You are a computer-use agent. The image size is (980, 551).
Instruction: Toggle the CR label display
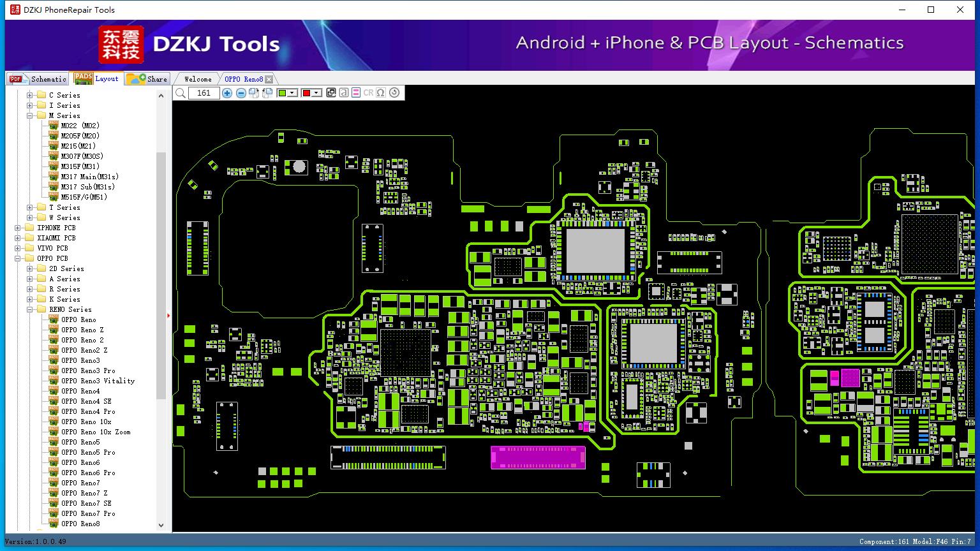368,93
